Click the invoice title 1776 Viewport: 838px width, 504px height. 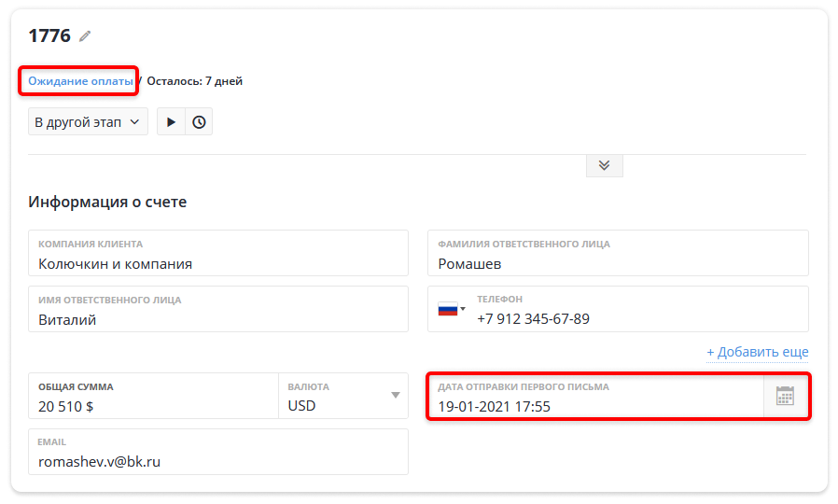[x=49, y=35]
